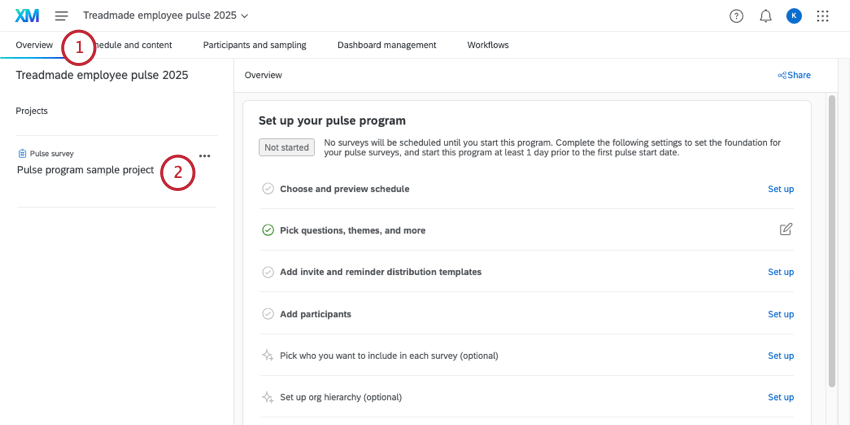The image size is (850, 425).
Task: Open the app switcher grid icon
Action: (823, 16)
